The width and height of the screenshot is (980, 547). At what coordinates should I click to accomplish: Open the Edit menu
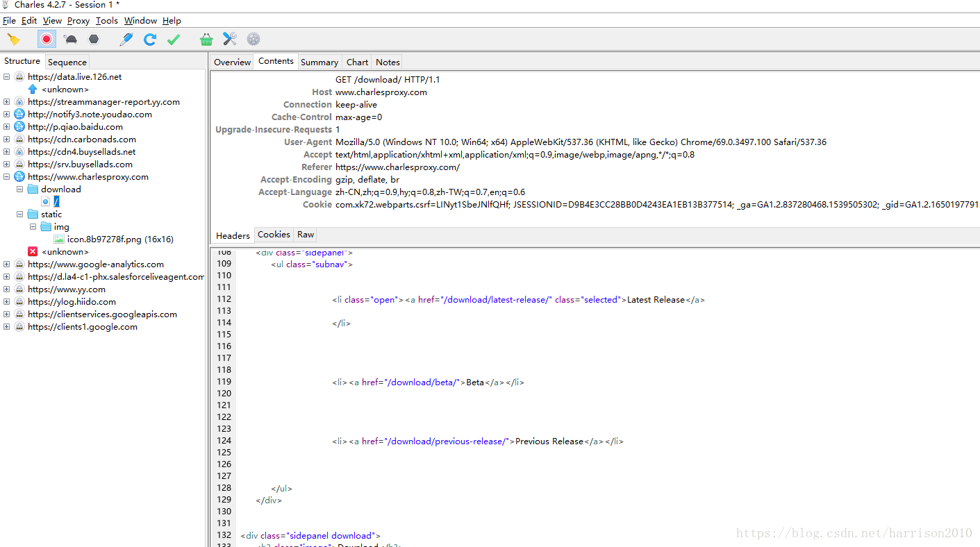point(29,21)
